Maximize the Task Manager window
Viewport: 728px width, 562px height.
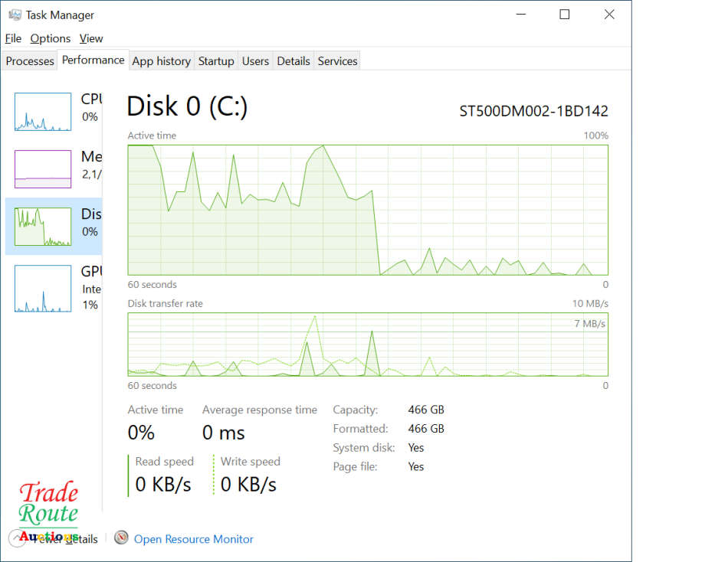[x=565, y=15]
